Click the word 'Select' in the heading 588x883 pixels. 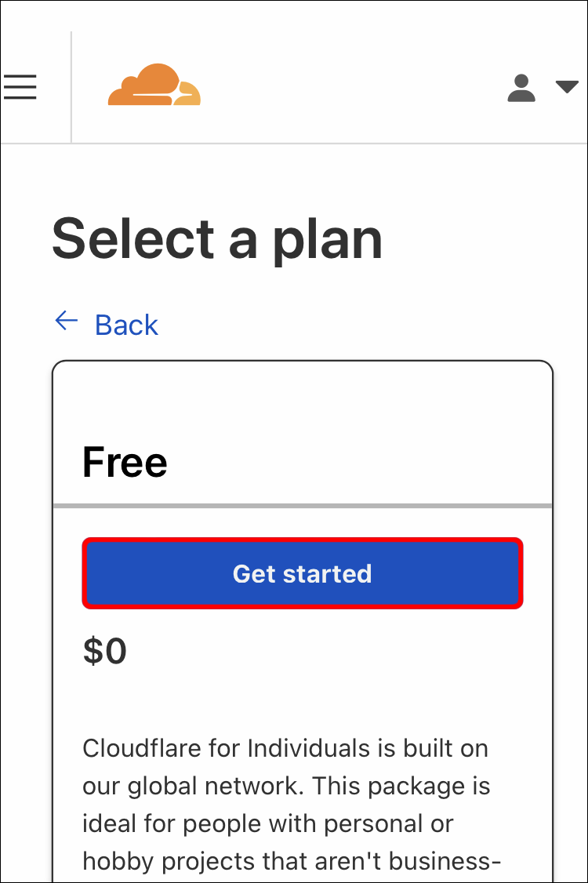coord(132,238)
